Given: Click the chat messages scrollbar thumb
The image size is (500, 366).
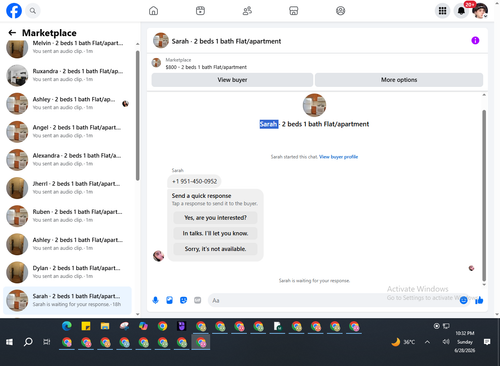Looking at the screenshot, I should pos(484,196).
